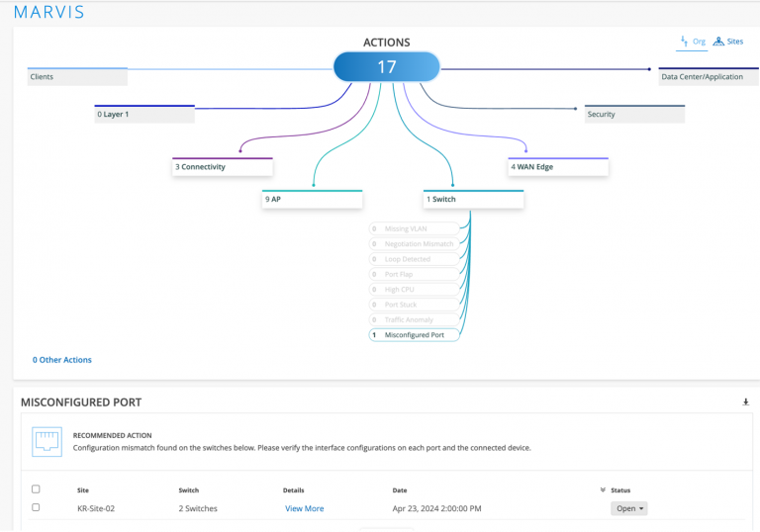Click the 0 Other Actions link
760x532 pixels.
[x=62, y=360]
